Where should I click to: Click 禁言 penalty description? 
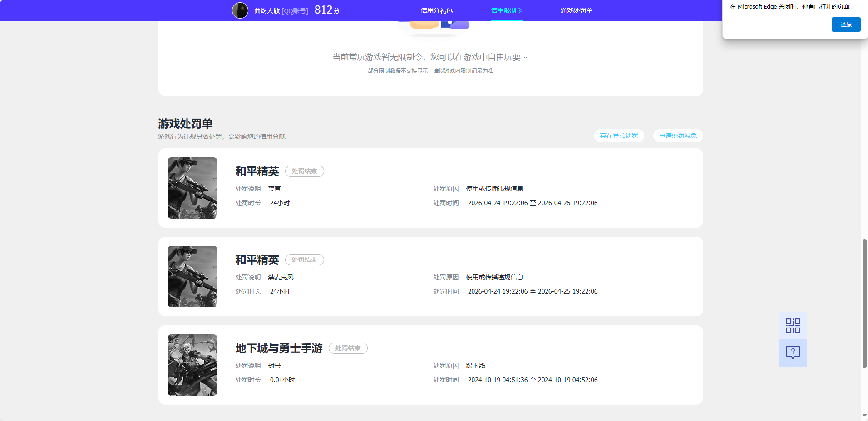274,189
